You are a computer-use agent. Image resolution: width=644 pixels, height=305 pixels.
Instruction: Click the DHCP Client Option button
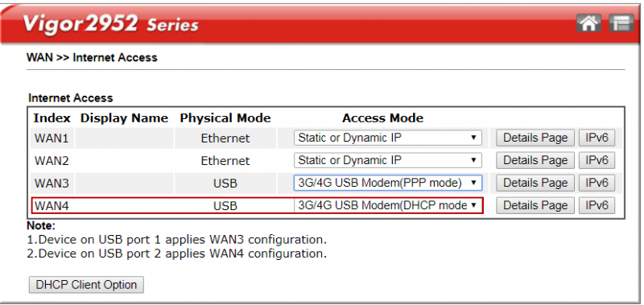(86, 284)
